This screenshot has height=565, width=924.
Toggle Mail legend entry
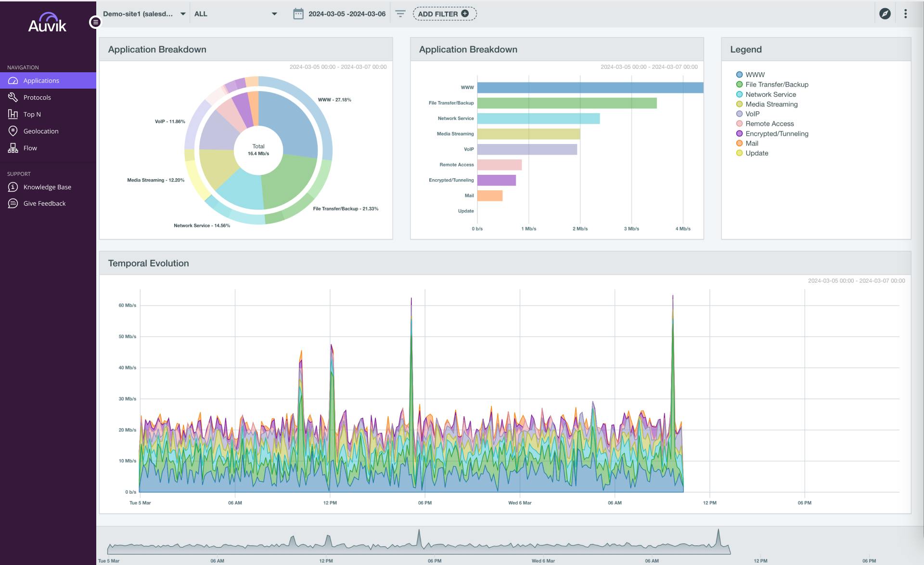(747, 143)
